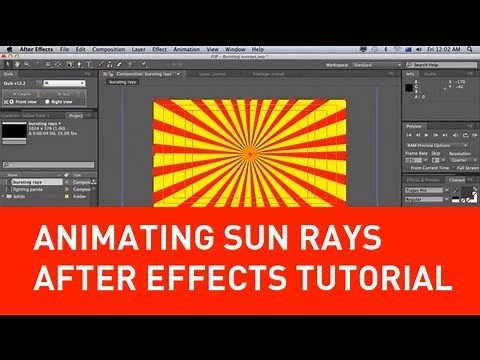Click the eyedropper in the Character panel
Image resolution: width=480 pixels, height=360 pixels.
[x=456, y=190]
